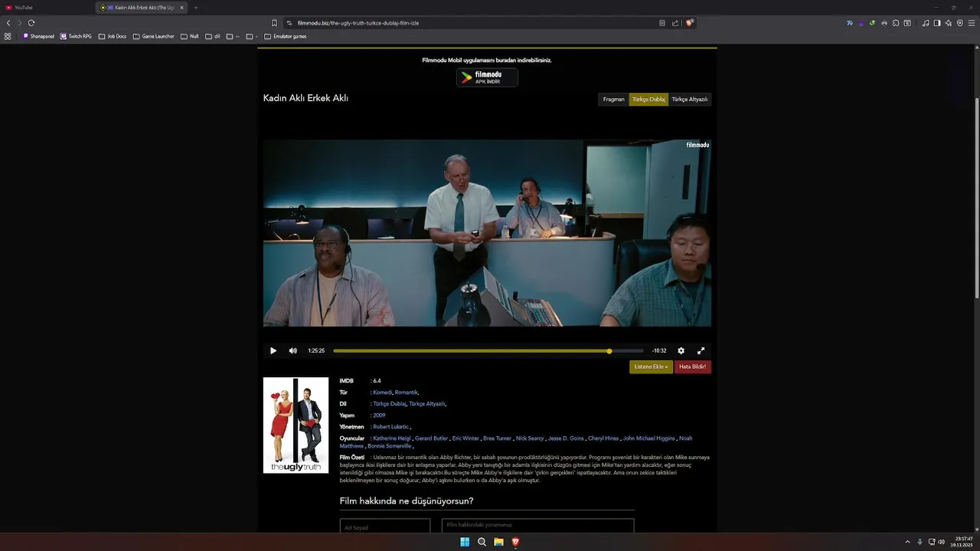Play the movie in the video player
Image resolution: width=980 pixels, height=551 pixels.
[x=273, y=350]
